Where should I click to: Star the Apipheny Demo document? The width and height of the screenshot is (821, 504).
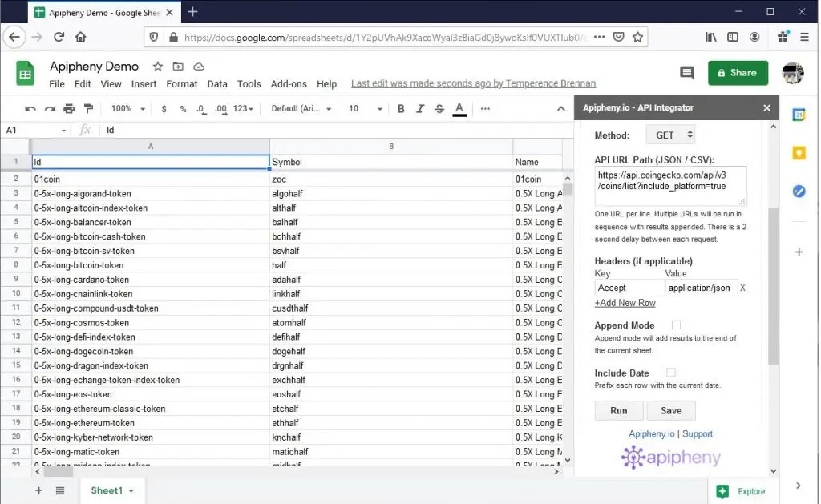[x=158, y=67]
